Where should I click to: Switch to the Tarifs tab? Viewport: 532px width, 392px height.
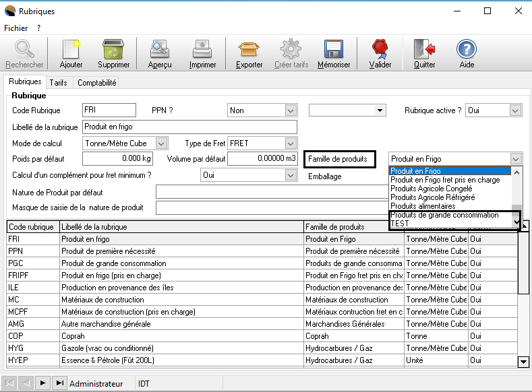click(x=58, y=83)
